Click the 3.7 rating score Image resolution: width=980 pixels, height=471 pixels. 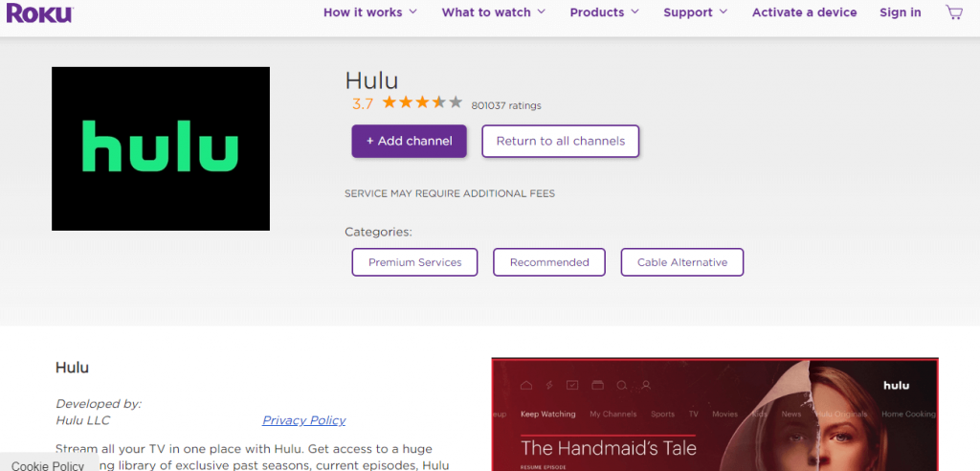click(x=363, y=103)
